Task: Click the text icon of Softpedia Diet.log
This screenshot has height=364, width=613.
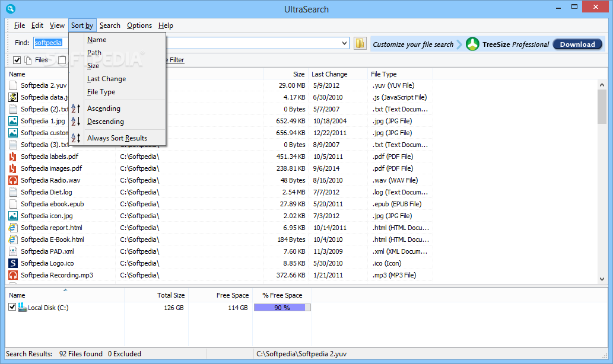Action: click(13, 191)
